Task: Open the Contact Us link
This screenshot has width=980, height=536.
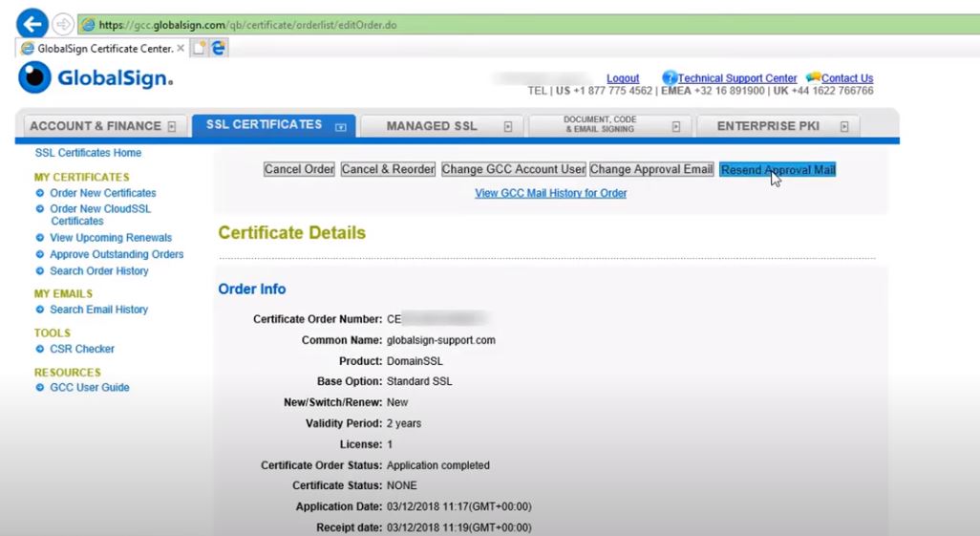Action: 847,78
